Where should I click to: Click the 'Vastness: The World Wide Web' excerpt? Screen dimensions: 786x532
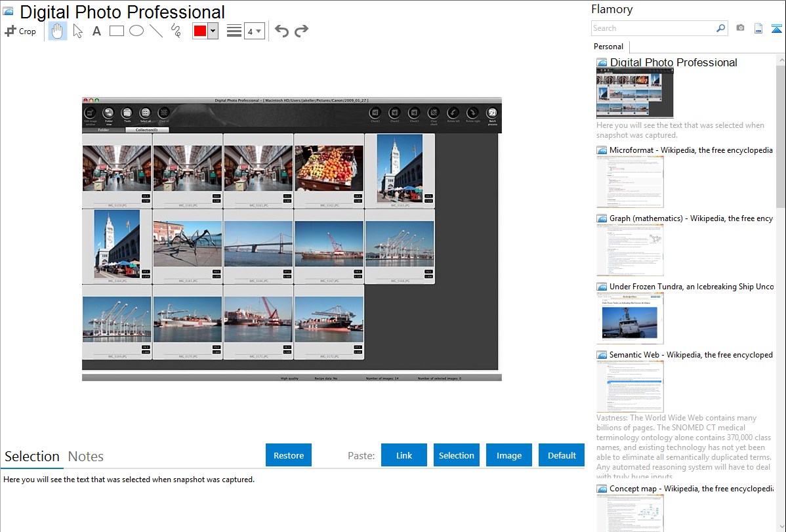click(684, 447)
